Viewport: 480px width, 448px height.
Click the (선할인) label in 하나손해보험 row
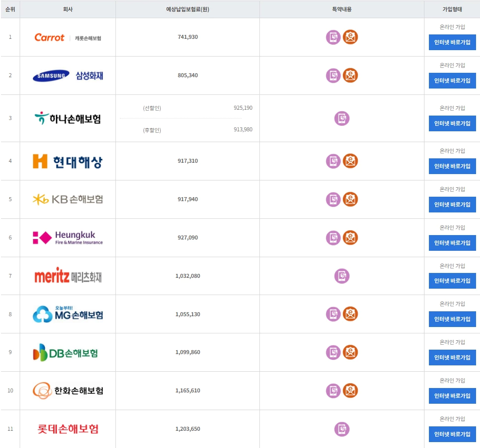(x=152, y=108)
